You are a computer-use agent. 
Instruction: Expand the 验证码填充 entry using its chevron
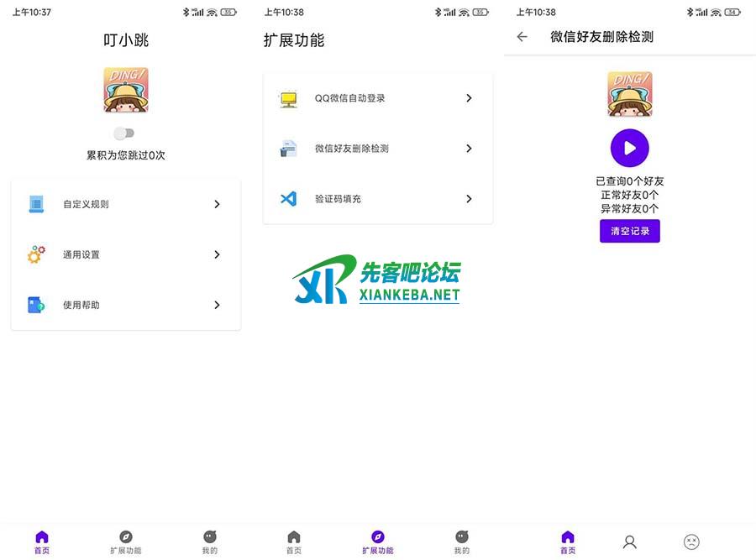coord(469,199)
